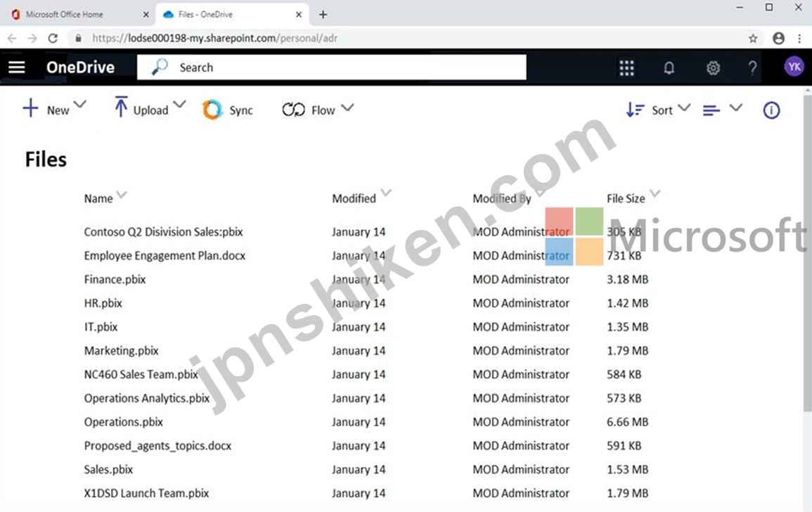Viewport: 812px width, 512px height.
Task: Reload the page in the browser
Action: [53, 38]
